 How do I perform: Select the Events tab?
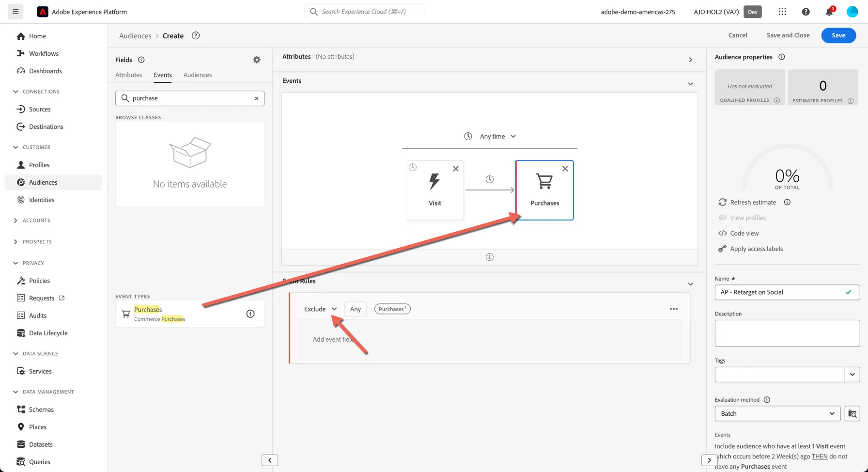click(163, 75)
